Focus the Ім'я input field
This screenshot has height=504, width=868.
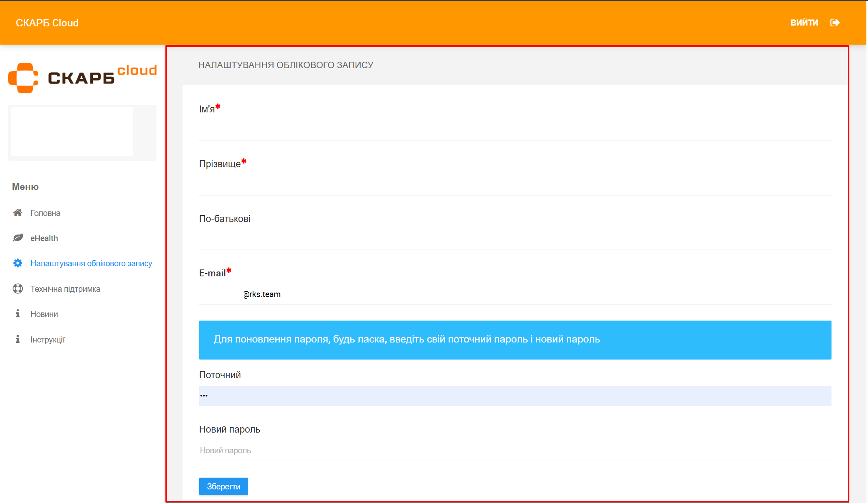coord(515,130)
